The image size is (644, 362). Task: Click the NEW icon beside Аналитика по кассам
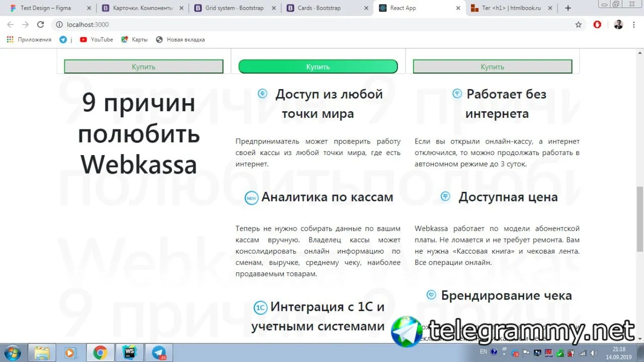(252, 198)
